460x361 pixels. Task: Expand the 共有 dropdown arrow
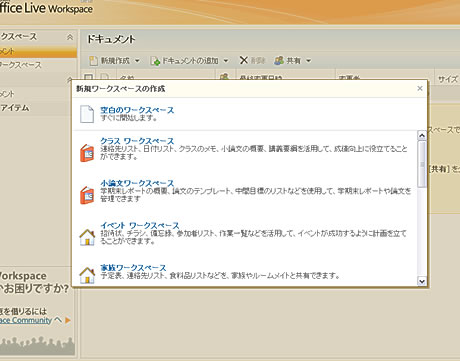point(308,61)
